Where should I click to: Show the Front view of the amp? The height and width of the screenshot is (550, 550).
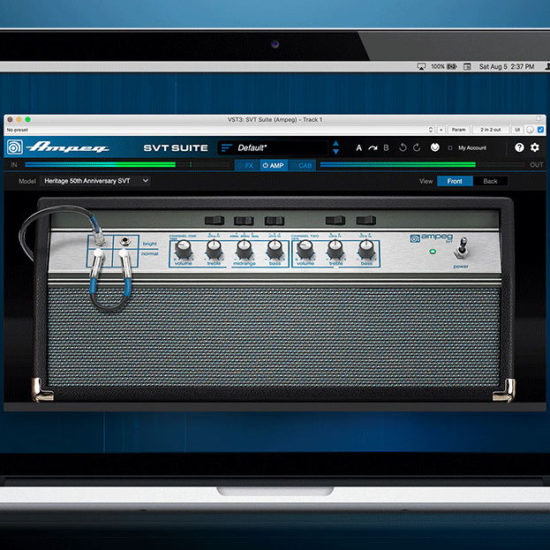pyautogui.click(x=455, y=181)
